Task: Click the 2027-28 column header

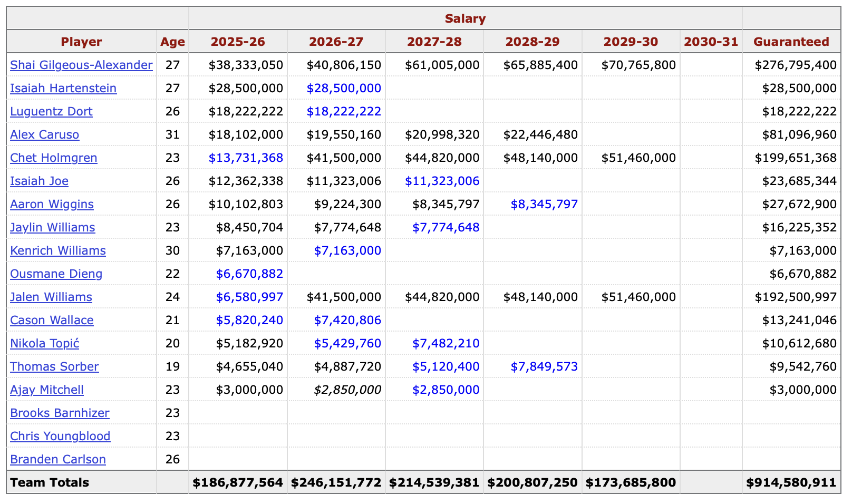Action: tap(434, 42)
